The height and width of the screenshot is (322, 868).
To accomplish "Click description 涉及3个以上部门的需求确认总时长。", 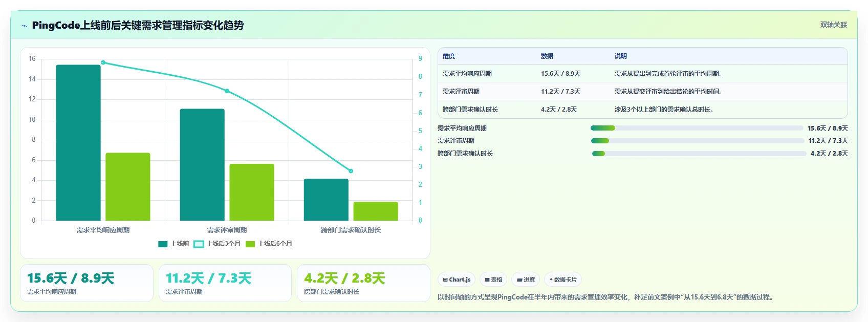I will tap(665, 110).
